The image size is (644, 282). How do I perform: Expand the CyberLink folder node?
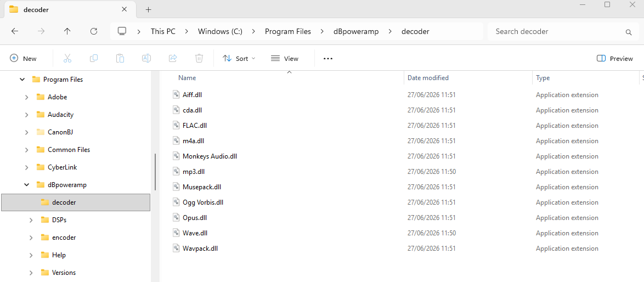[27, 167]
